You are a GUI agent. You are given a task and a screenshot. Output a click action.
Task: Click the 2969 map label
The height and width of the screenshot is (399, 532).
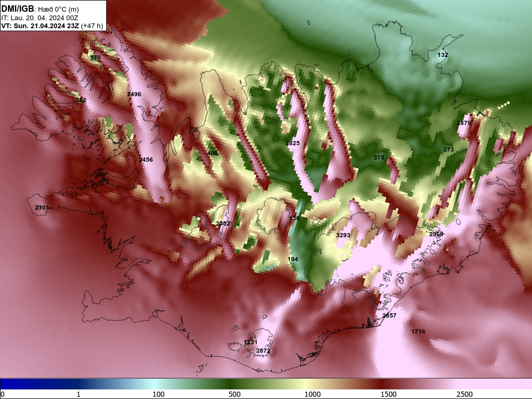point(436,234)
